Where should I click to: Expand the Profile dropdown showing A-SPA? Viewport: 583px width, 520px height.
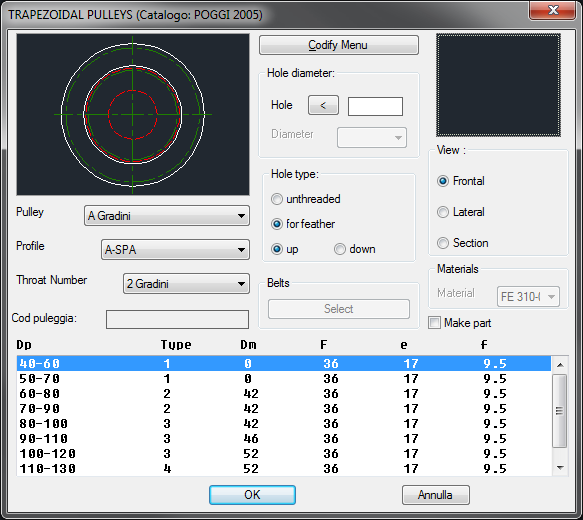[x=175, y=249]
